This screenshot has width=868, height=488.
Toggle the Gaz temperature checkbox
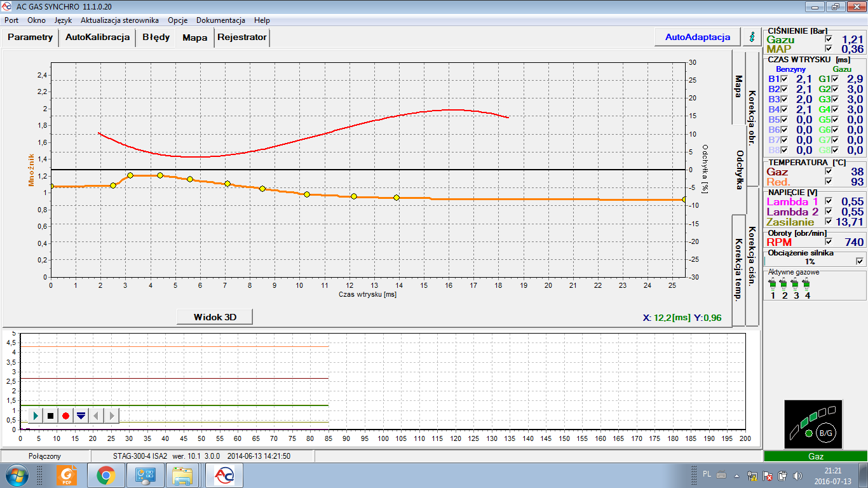click(x=828, y=172)
